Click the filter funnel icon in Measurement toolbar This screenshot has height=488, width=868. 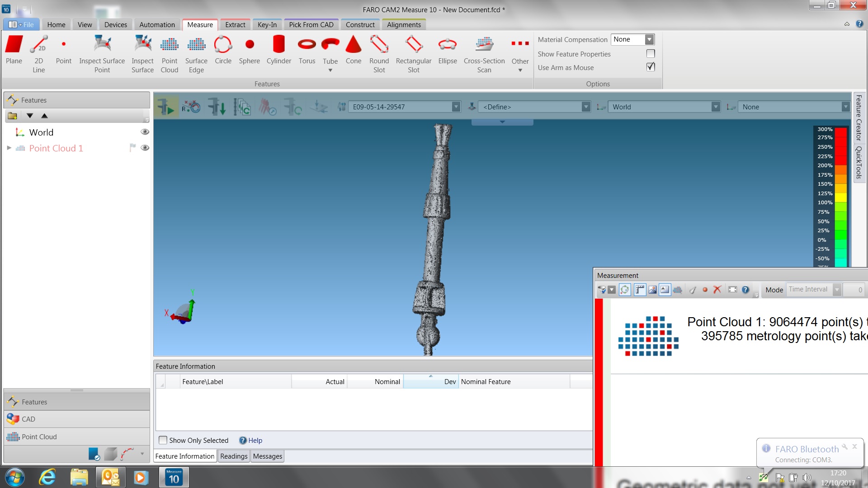602,290
